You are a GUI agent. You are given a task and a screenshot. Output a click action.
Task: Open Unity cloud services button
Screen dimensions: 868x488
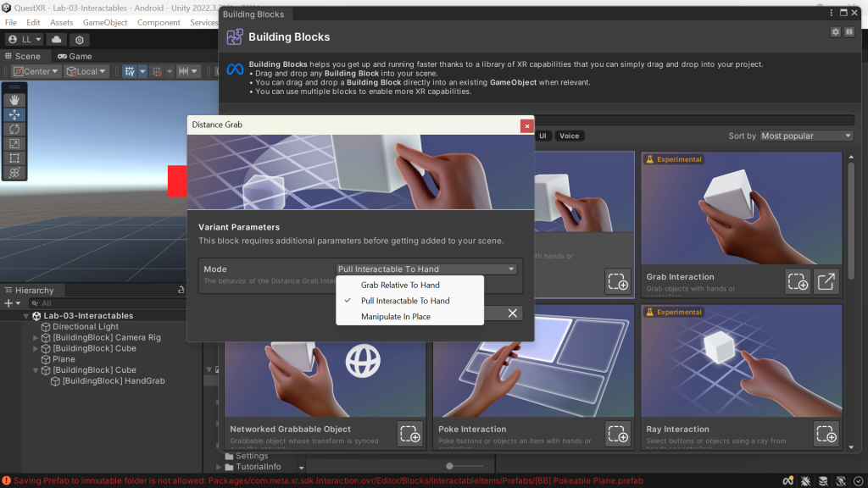pos(57,39)
